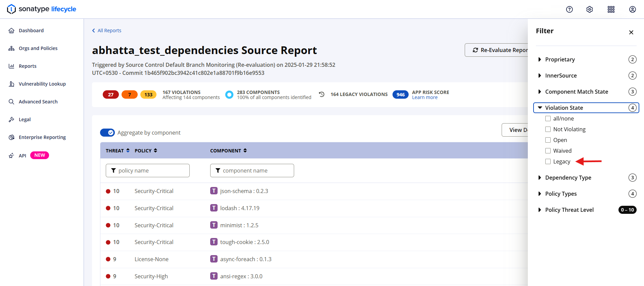The width and height of the screenshot is (644, 286).
Task: Click the legacy violations history icon
Action: pos(322,94)
